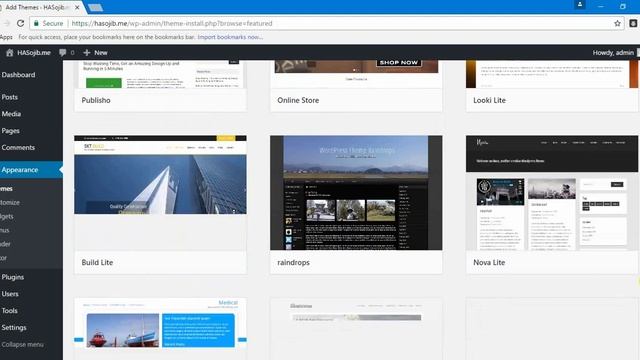Bookmark this page with the star icon

617,23
